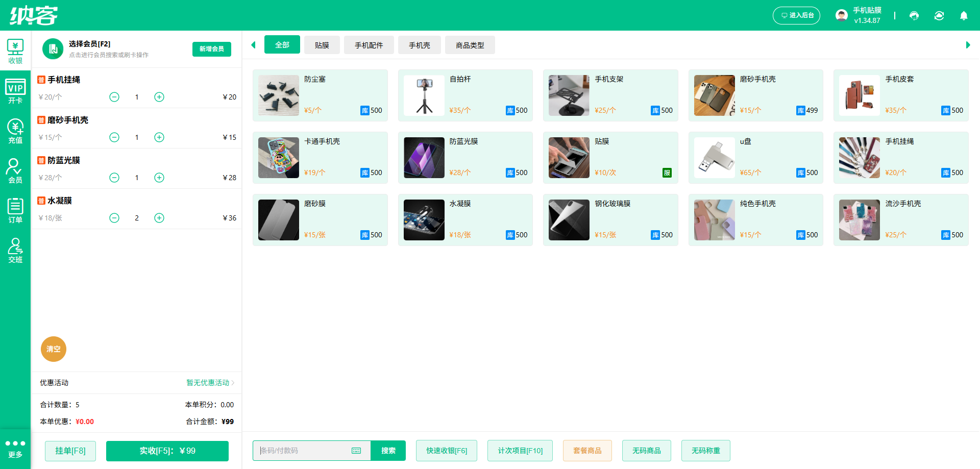Click the 实收[F5] ¥99 button

[167, 451]
